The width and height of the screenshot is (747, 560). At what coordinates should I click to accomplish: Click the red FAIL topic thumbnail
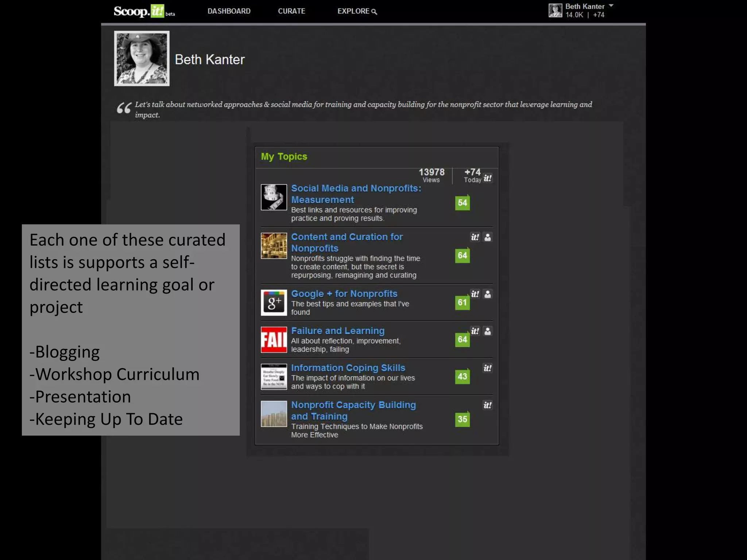pyautogui.click(x=274, y=340)
